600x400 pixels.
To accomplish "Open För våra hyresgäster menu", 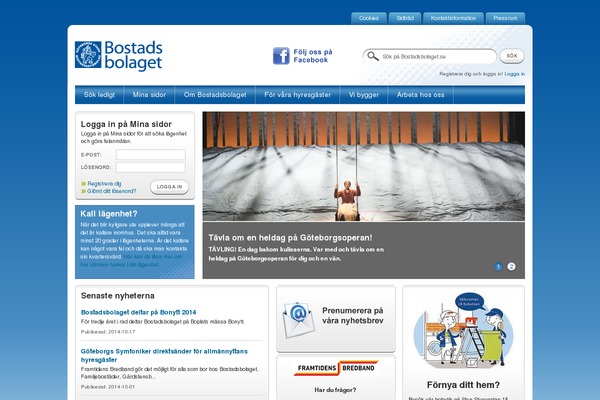I will [x=297, y=95].
